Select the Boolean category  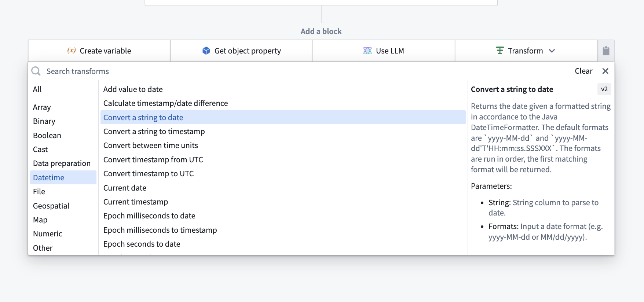[x=62, y=136]
